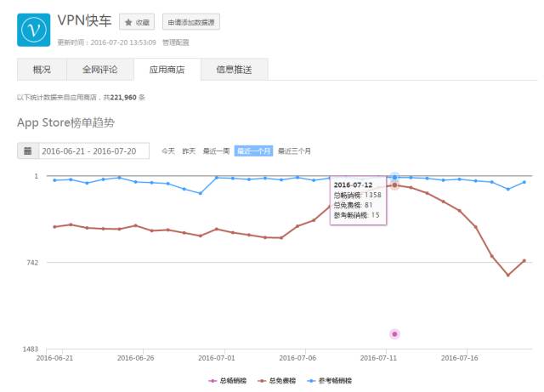Select the 最近一个月 time filter
544x392 pixels.
click(253, 151)
